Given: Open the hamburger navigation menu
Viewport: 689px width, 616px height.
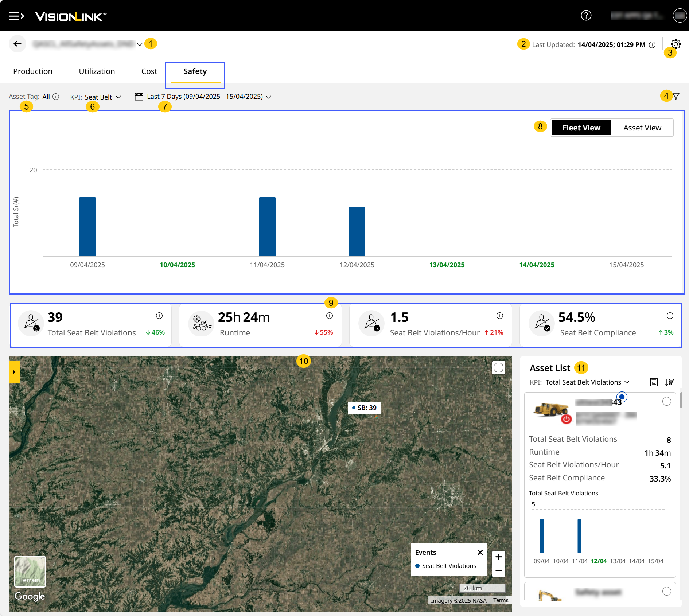Looking at the screenshot, I should (16, 16).
